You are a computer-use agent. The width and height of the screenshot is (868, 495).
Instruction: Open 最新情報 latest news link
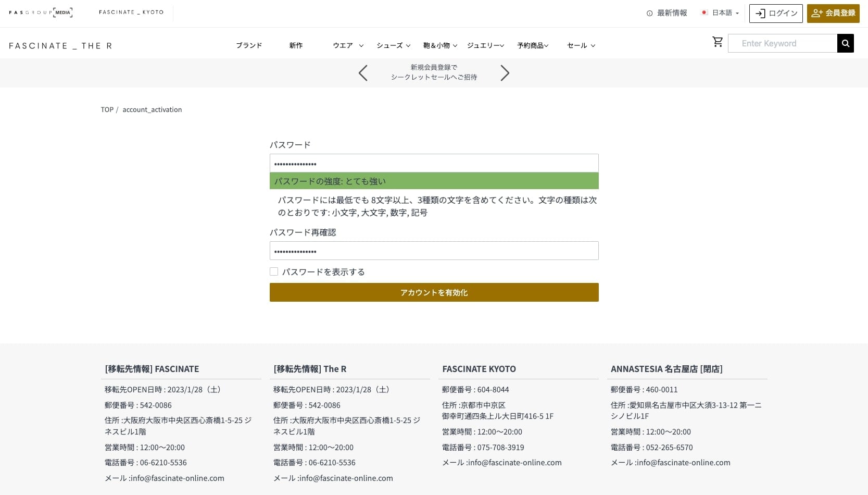(x=666, y=13)
